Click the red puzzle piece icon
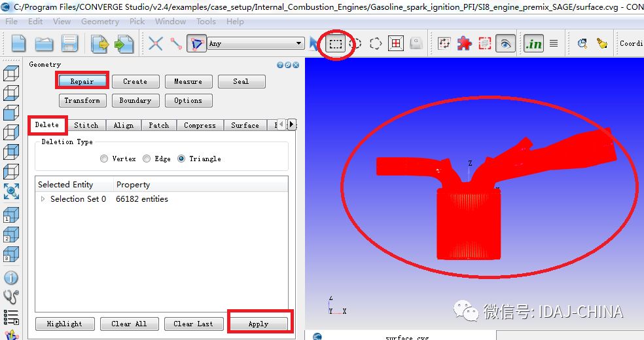The image size is (644, 340). (465, 43)
